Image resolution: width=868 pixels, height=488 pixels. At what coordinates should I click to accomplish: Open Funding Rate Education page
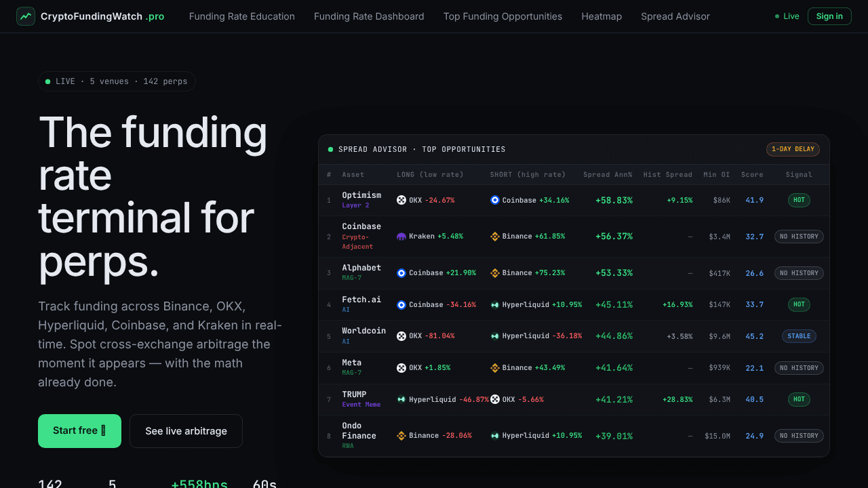click(x=242, y=16)
